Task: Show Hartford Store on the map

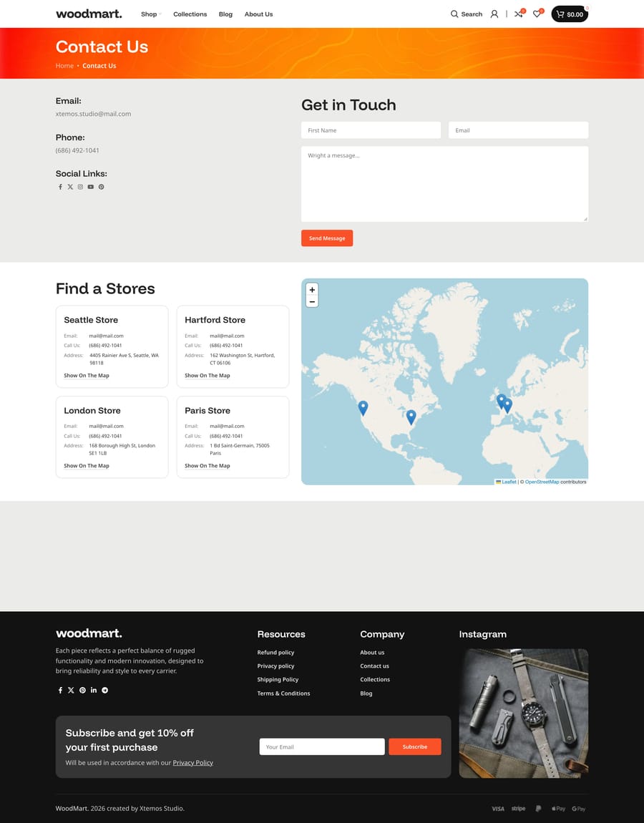Action: tap(208, 376)
